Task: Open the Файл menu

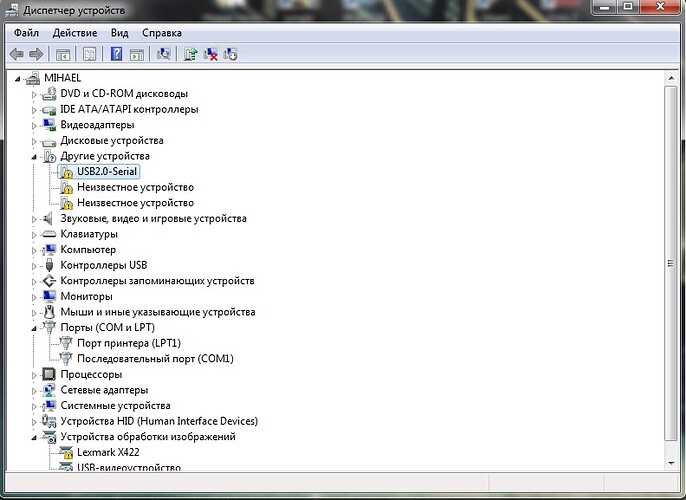Action: [x=26, y=33]
